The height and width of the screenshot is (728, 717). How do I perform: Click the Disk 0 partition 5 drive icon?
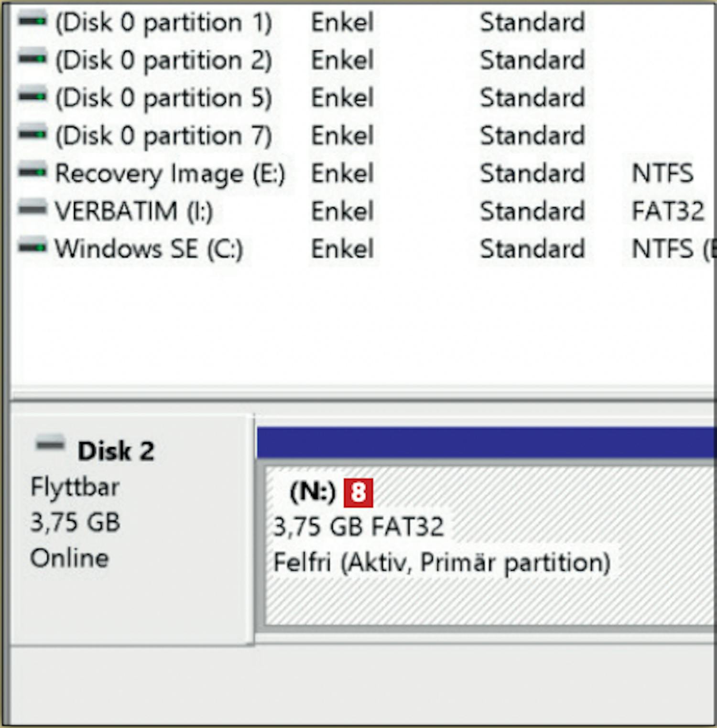[33, 96]
